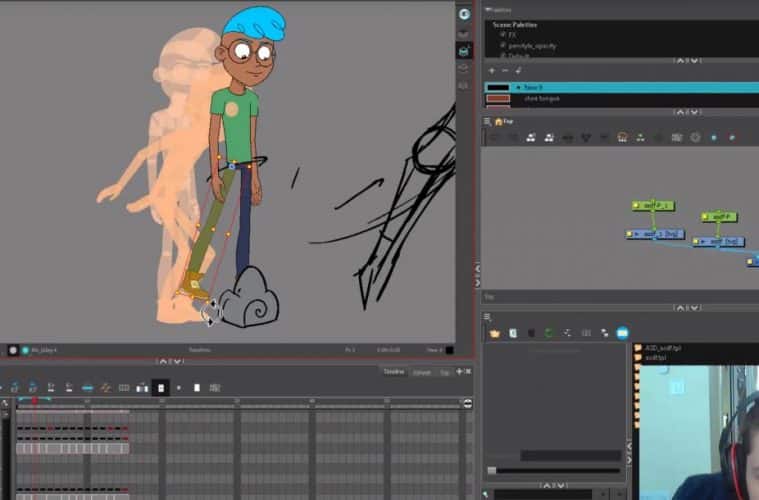This screenshot has width=759, height=500.
Task: Switch to the Timeline tab
Action: pyautogui.click(x=395, y=372)
